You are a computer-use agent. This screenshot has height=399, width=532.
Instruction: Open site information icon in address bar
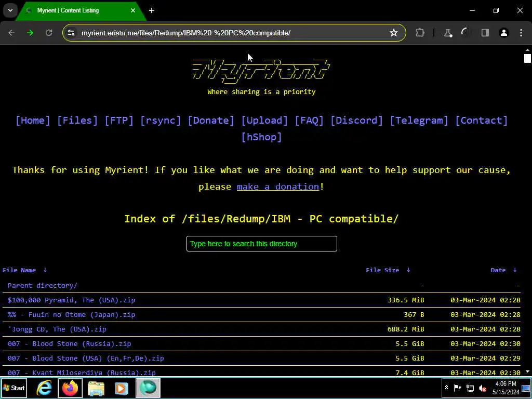coord(71,33)
